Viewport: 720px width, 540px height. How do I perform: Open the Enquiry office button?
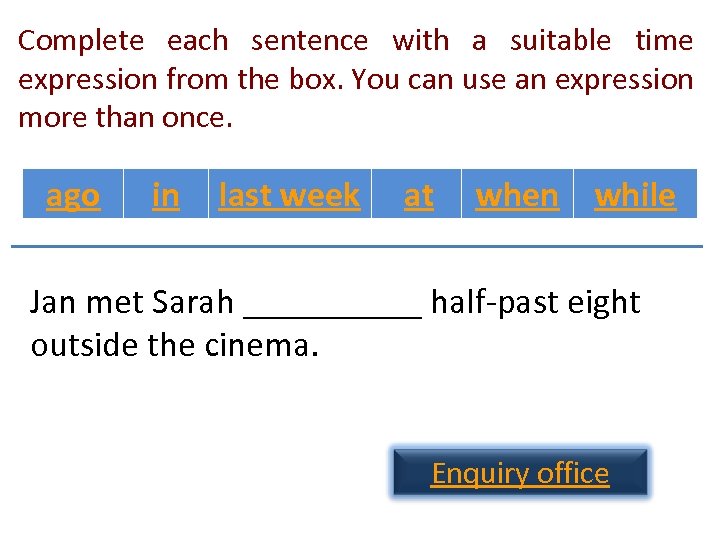click(x=520, y=473)
